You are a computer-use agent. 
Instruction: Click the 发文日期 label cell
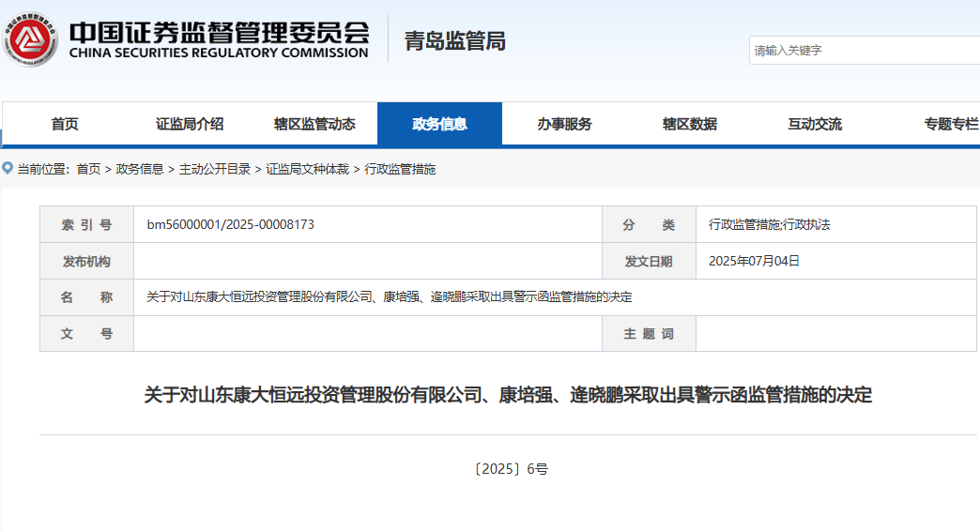(x=649, y=261)
